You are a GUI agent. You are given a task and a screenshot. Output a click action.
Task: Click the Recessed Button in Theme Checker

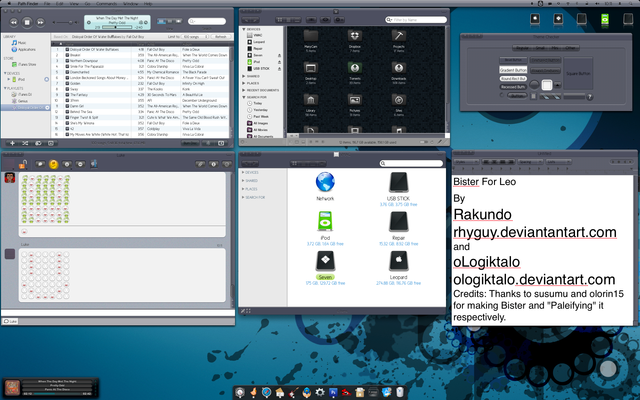pyautogui.click(x=513, y=87)
